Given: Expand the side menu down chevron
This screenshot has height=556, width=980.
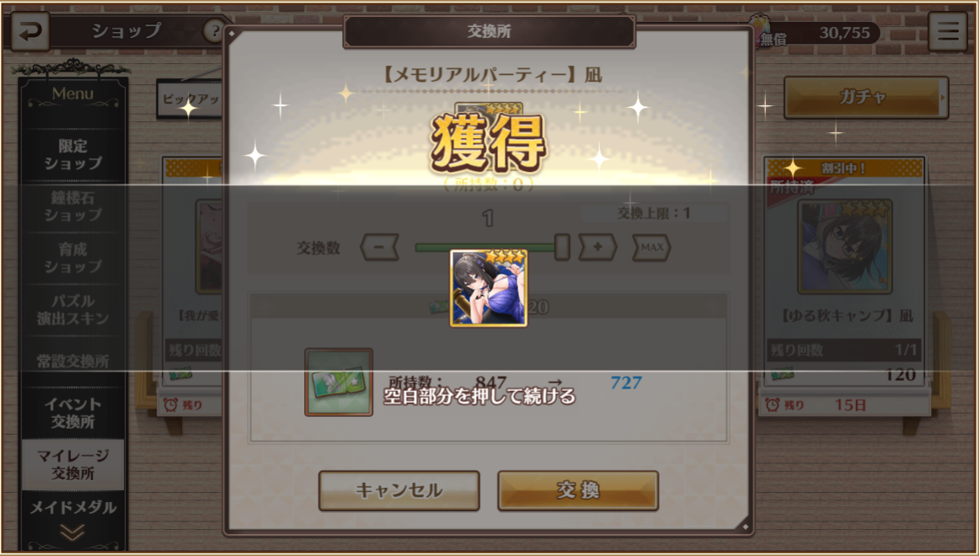Looking at the screenshot, I should pos(72,532).
